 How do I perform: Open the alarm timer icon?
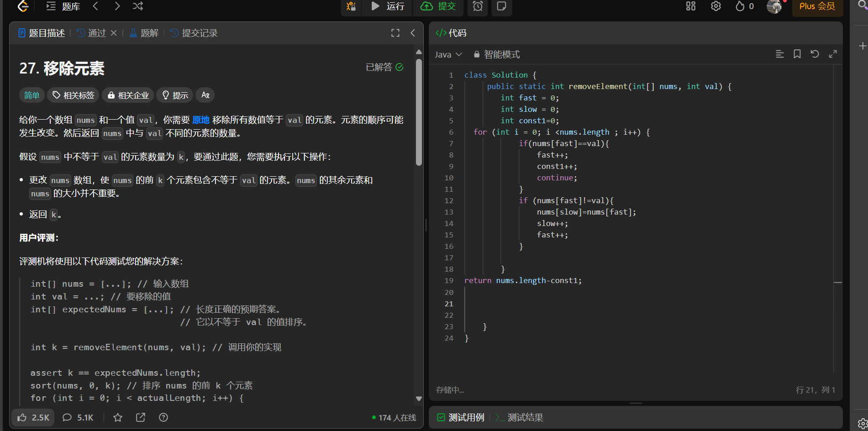(x=478, y=6)
